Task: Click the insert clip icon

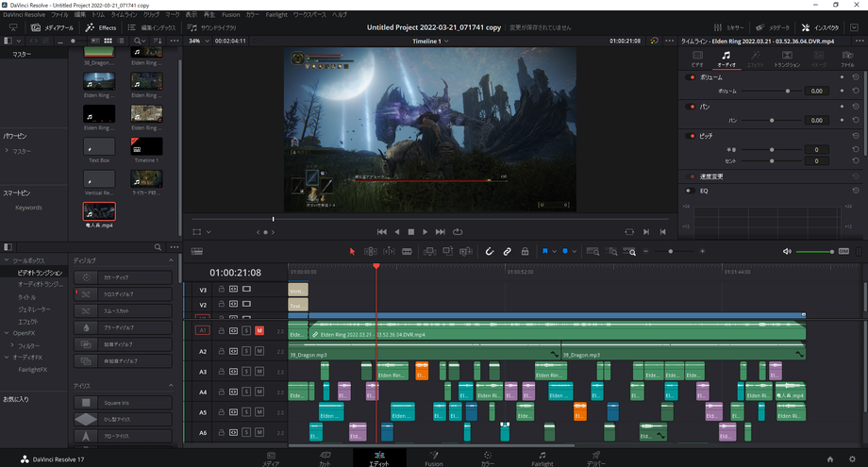Action: [429, 251]
